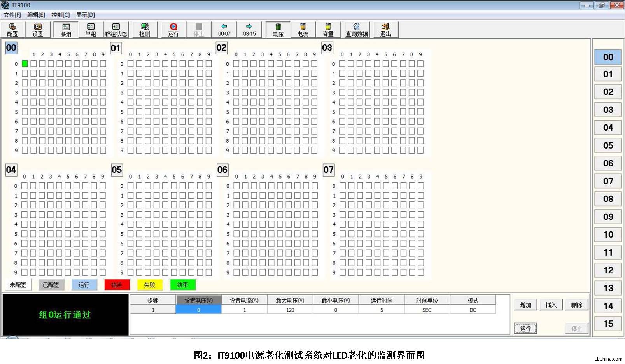
Task: Select group 12 in the right sidebar
Action: coord(608,270)
